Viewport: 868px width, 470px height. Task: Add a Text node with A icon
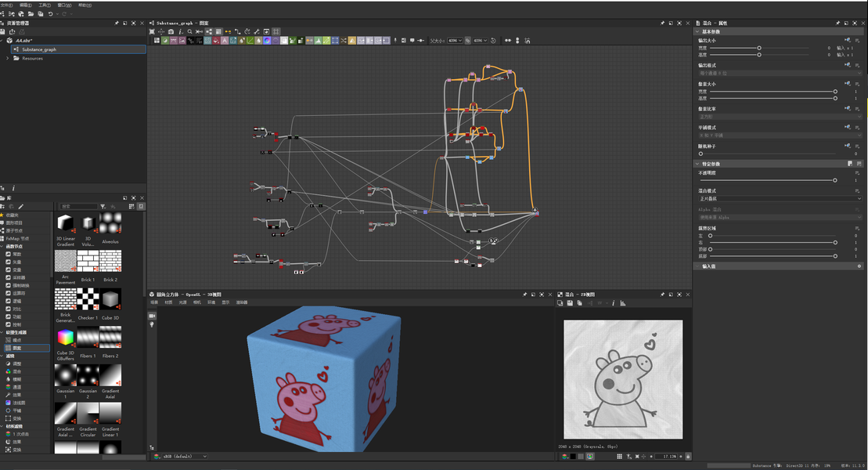225,41
